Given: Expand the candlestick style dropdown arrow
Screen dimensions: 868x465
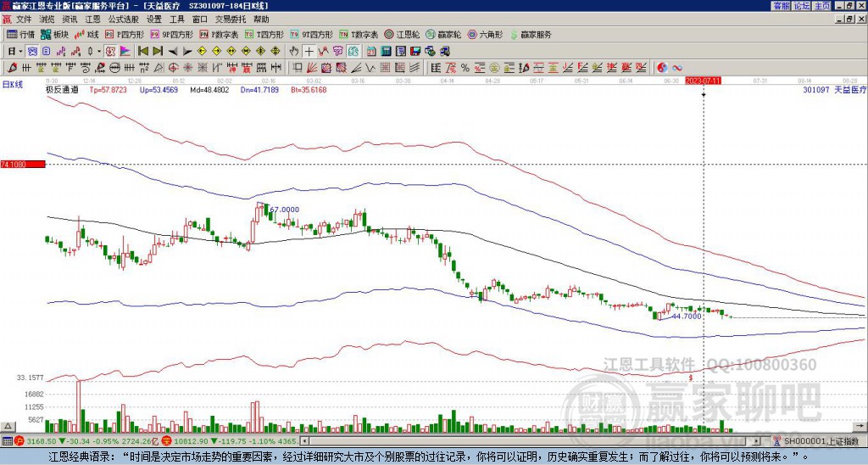Looking at the screenshot, I should pos(99,52).
